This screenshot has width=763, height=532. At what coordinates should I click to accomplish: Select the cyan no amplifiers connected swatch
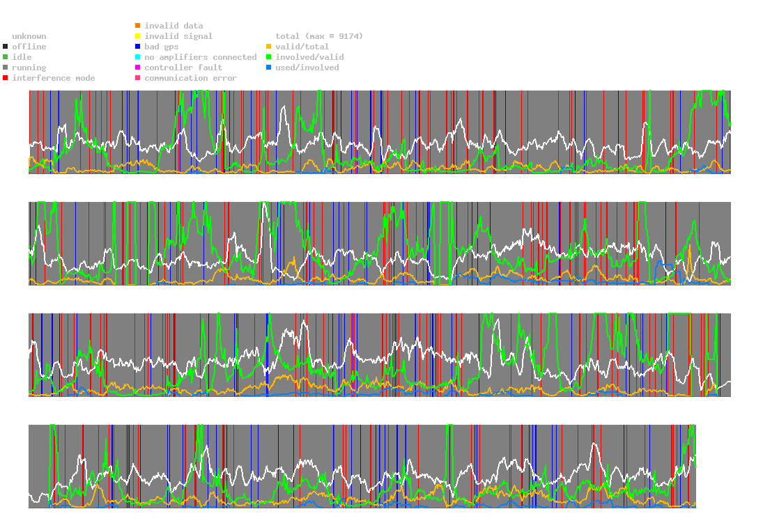click(x=138, y=57)
